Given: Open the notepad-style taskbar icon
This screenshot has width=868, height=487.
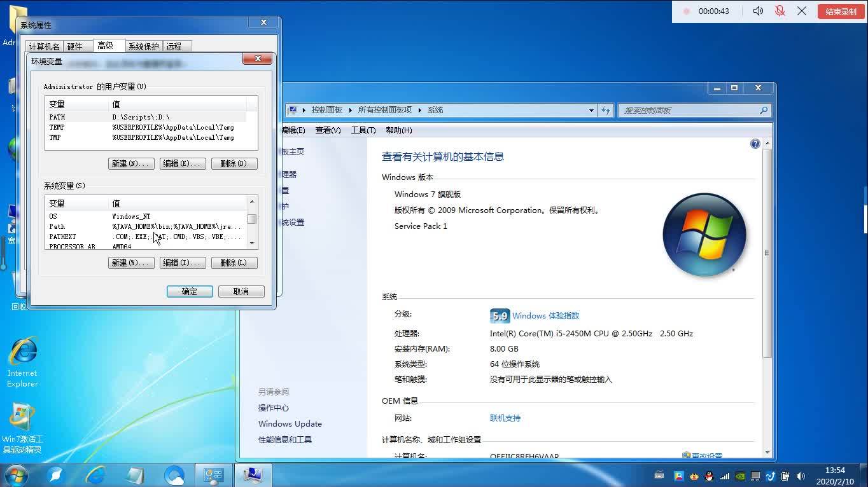Looking at the screenshot, I should pos(135,475).
